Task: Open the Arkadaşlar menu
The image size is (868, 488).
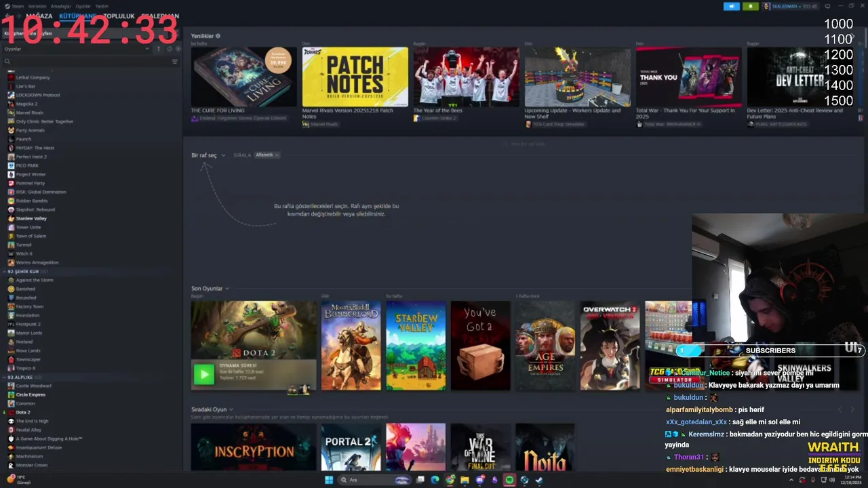Action: click(60, 6)
